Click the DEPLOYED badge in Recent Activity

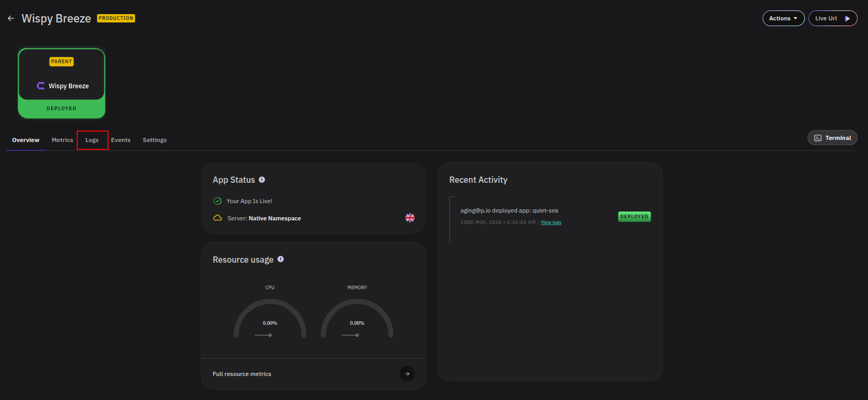point(634,217)
